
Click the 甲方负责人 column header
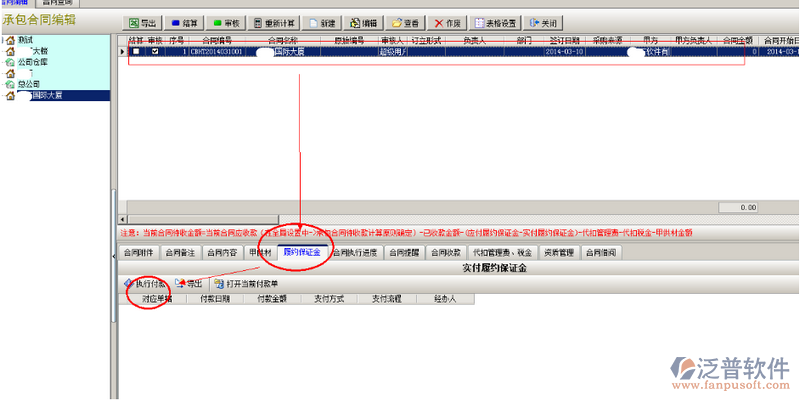click(x=693, y=40)
